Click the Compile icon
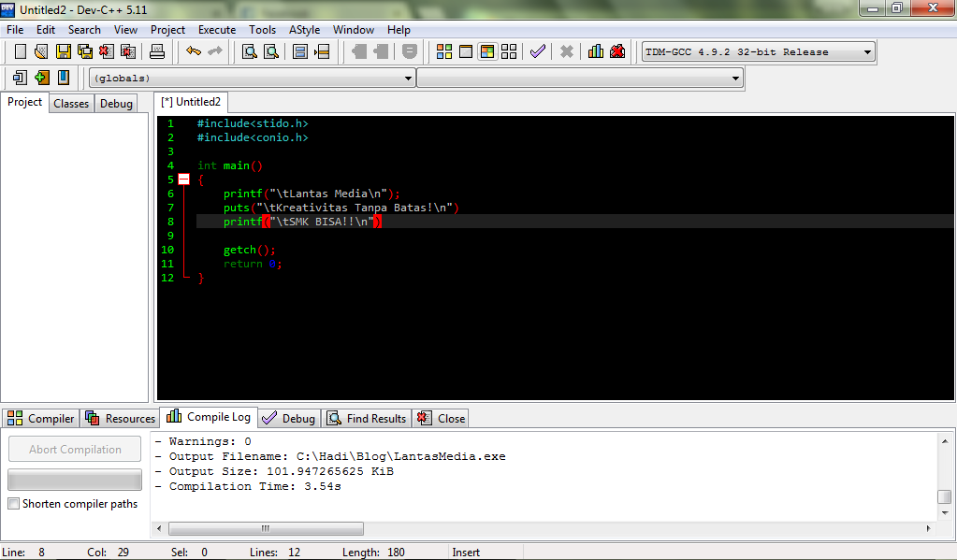The image size is (957, 560). [x=443, y=51]
